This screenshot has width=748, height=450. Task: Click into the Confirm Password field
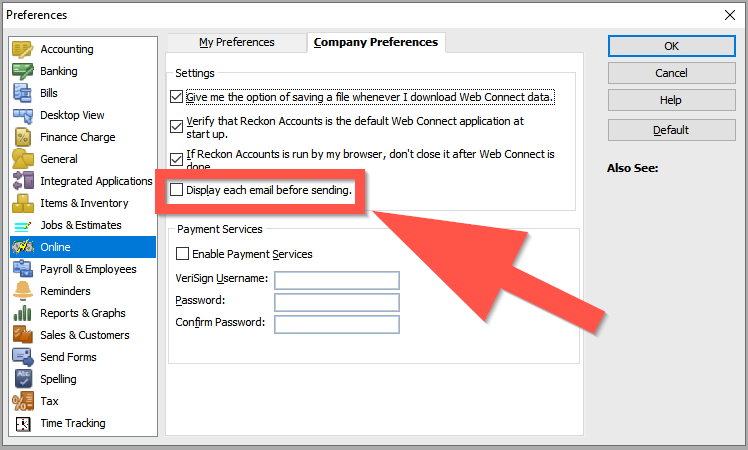[337, 324]
